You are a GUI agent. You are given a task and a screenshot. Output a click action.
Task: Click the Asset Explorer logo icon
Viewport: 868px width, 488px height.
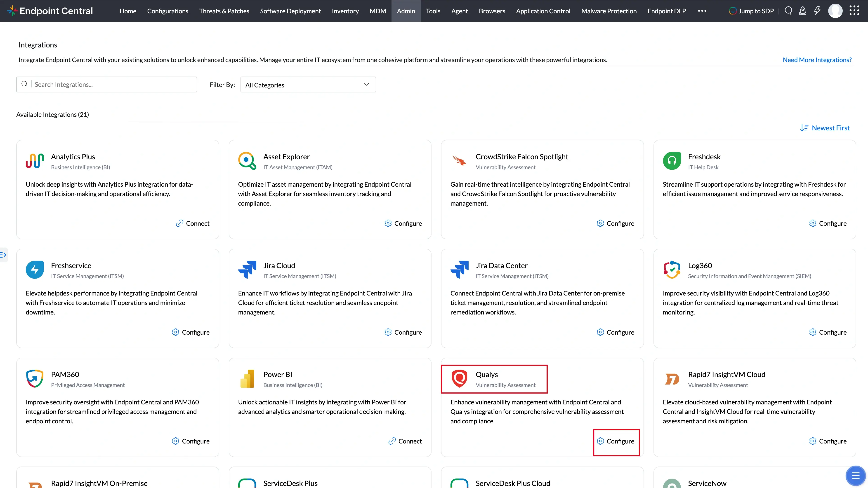[247, 161]
